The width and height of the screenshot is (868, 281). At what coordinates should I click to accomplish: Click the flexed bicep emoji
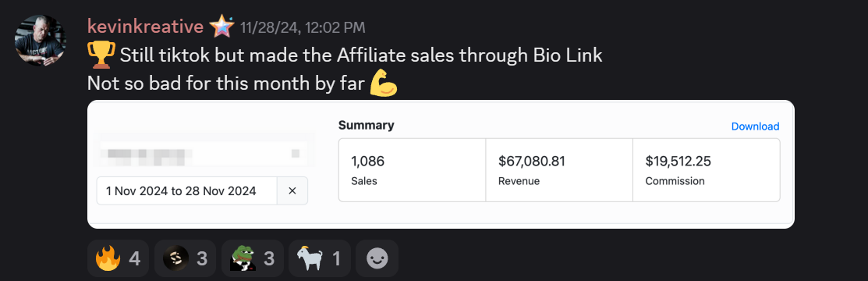coord(383,84)
